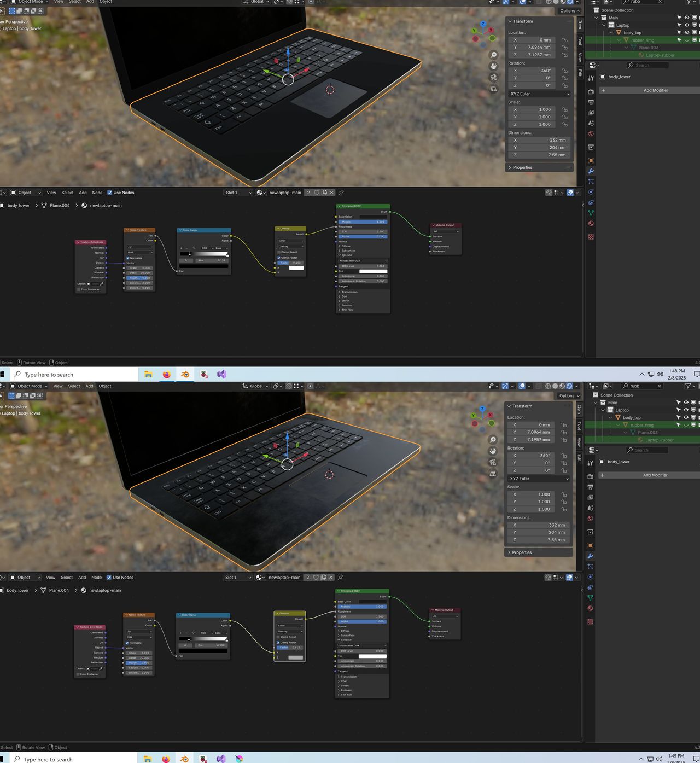
Task: Open Tool properties tab in upper properties editor
Action: tap(591, 78)
